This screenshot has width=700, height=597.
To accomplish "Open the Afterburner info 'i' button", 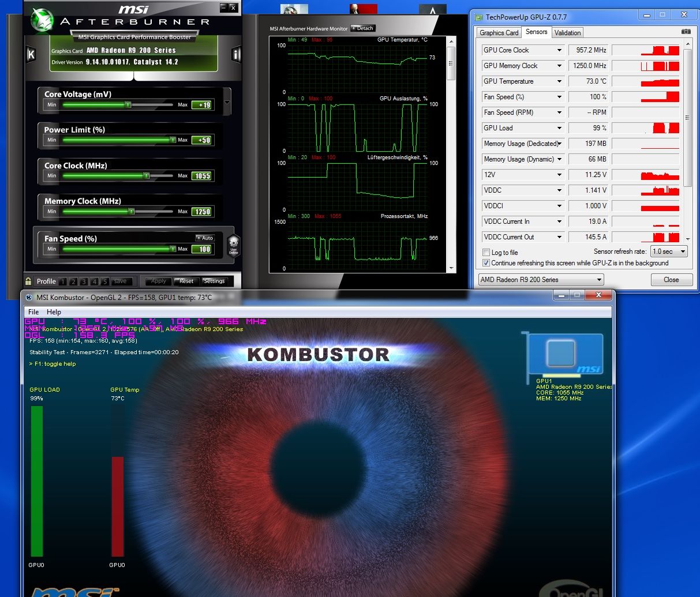I will click(236, 54).
